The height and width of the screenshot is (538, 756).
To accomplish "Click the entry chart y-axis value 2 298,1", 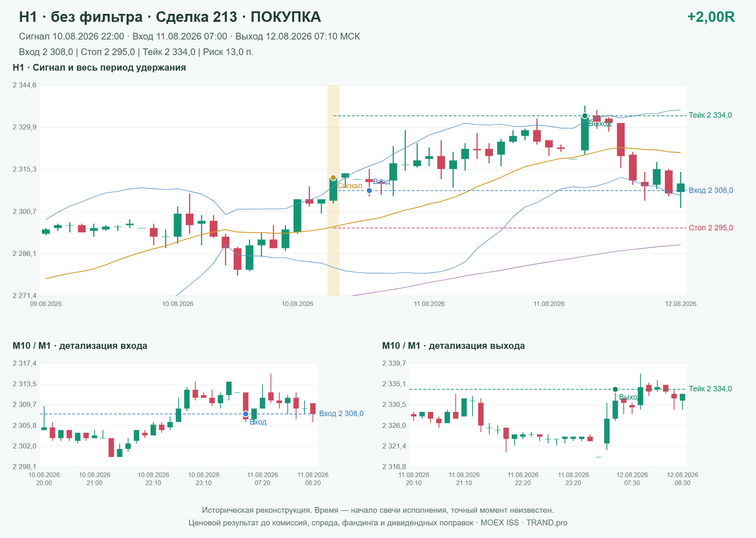I will [24, 467].
